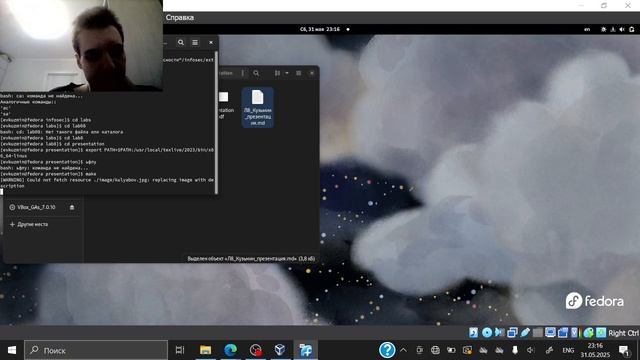This screenshot has height=360, width=640.
Task: Click the selection status text for Л8_Кузьмин_презентация.md
Action: pyautogui.click(x=251, y=258)
